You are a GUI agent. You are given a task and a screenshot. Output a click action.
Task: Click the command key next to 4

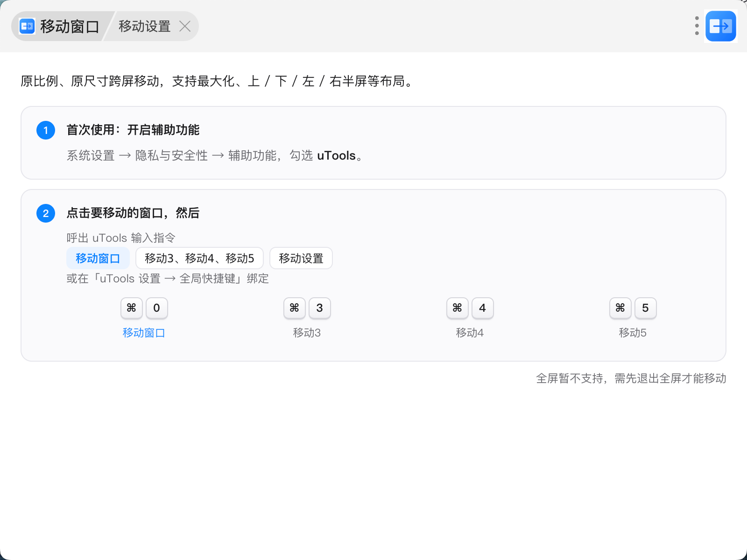458,308
